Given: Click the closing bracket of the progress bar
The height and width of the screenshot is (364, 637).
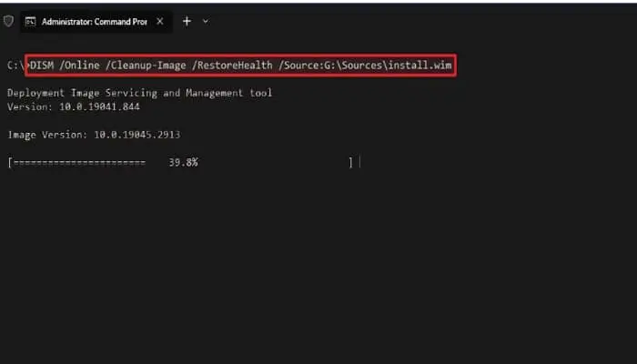Looking at the screenshot, I should tap(350, 162).
